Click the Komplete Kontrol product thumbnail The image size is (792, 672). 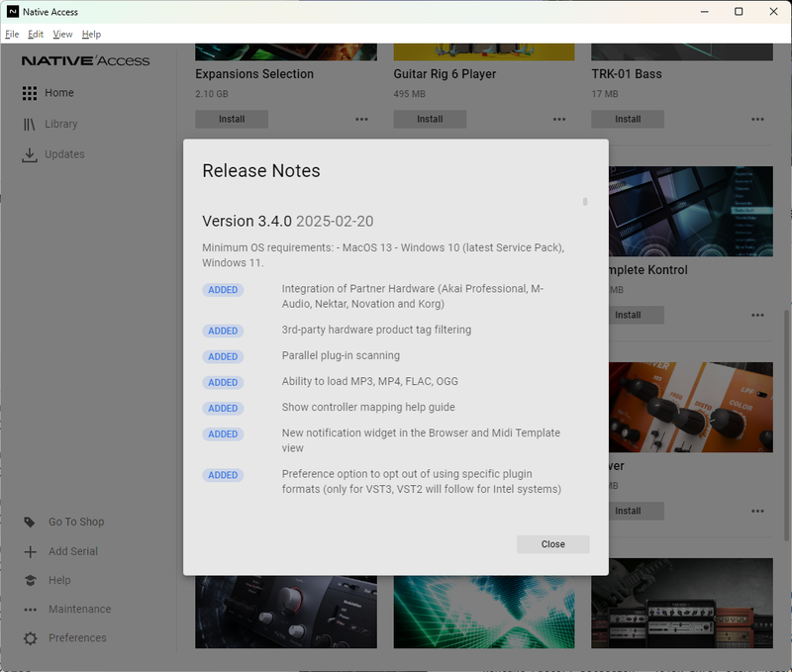690,212
